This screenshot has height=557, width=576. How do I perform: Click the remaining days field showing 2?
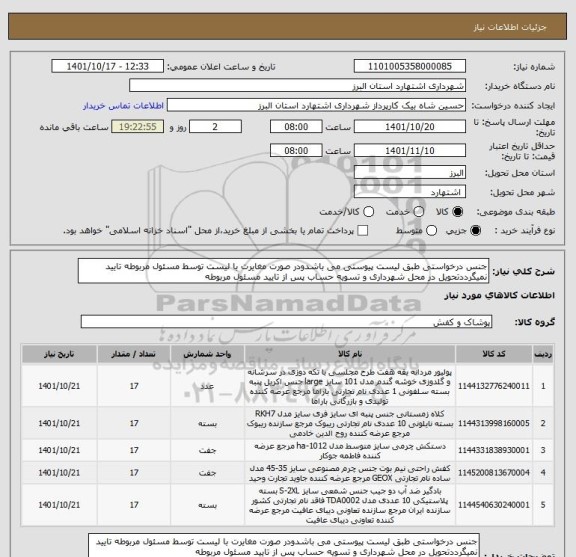(215, 127)
